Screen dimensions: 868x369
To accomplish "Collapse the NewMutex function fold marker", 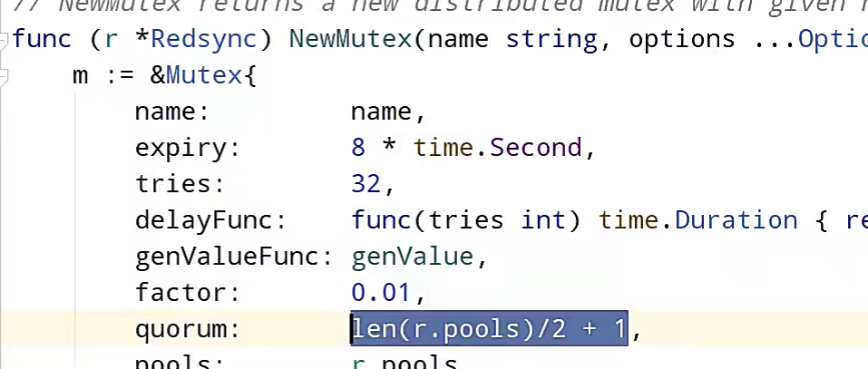I will pyautogui.click(x=5, y=41).
